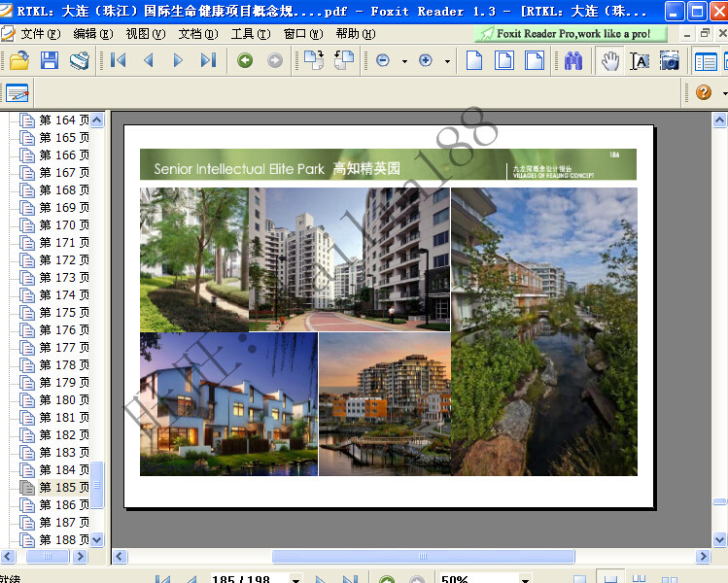The width and height of the screenshot is (728, 583).
Task: Open the page number dropdown in status bar
Action: pos(295,579)
